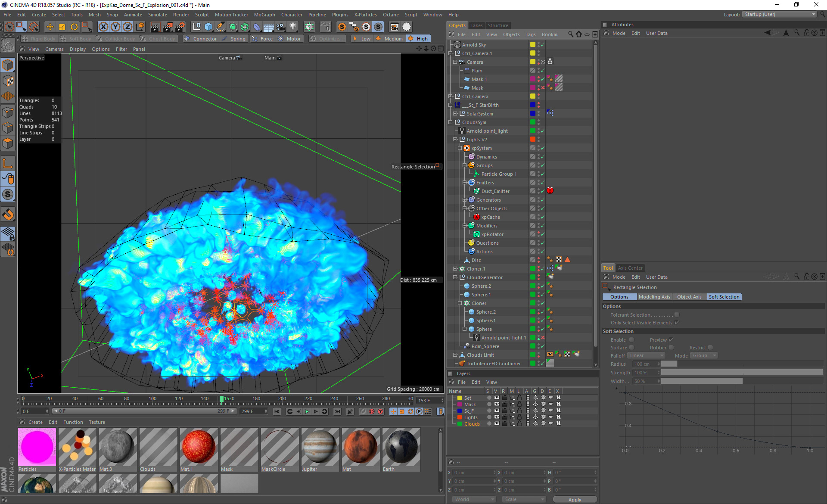The width and height of the screenshot is (827, 504).
Task: Click the record keyframe button
Action: 363,412
